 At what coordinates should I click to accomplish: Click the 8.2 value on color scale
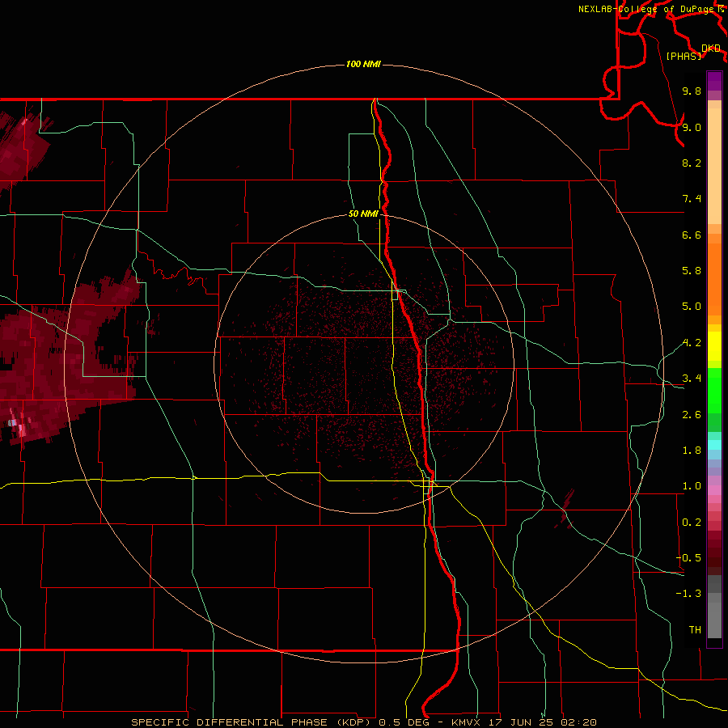coord(692,163)
